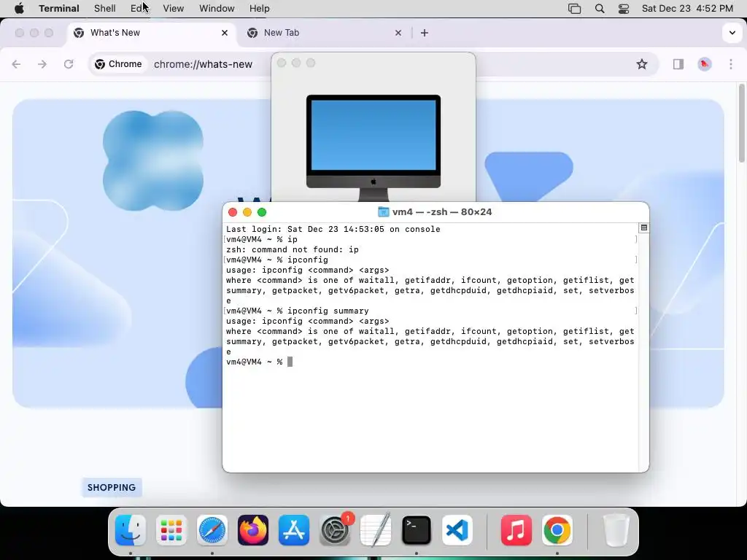Open the Chrome profile avatar
The width and height of the screenshot is (747, 560).
tap(705, 64)
